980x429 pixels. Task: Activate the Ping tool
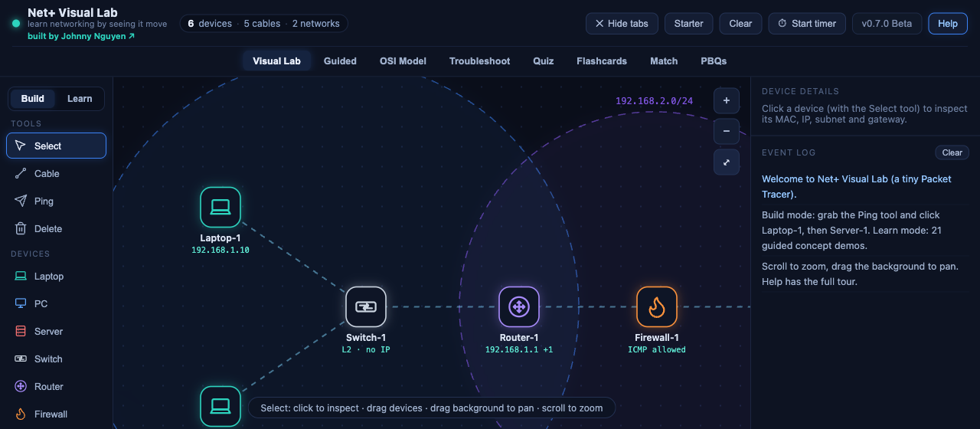pyautogui.click(x=56, y=201)
